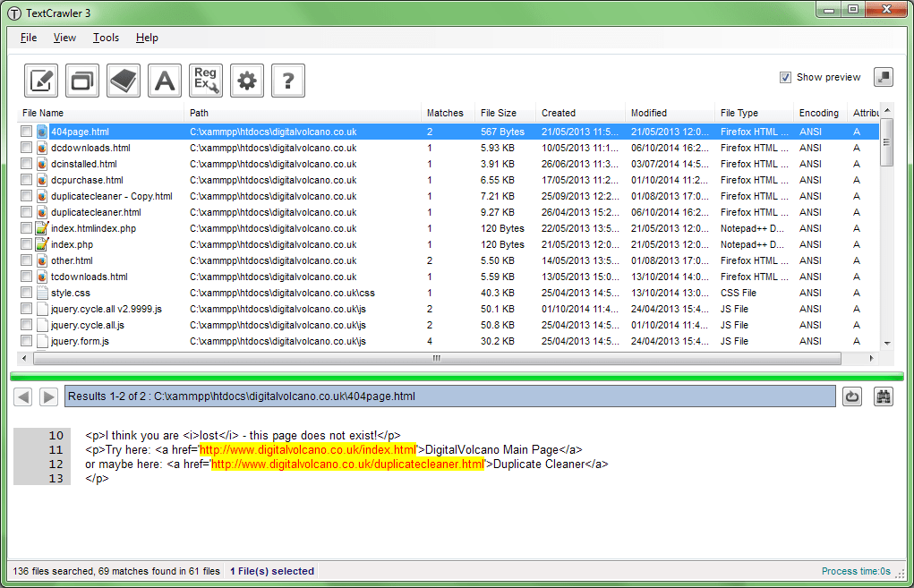Open the RegEx test tool
The height and width of the screenshot is (588, 914).
[205, 80]
